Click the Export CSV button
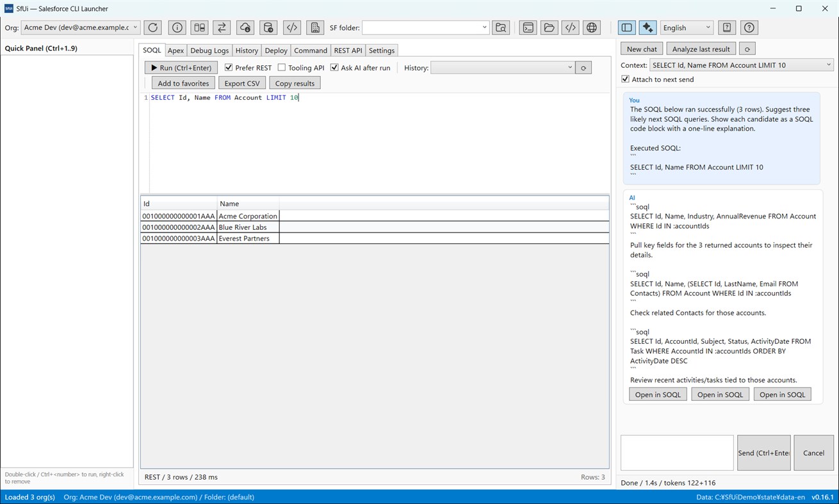839x504 pixels. click(x=242, y=83)
